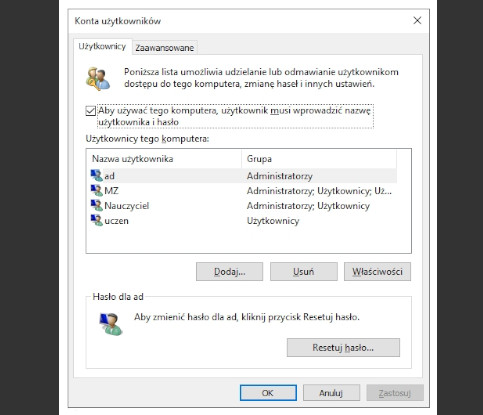Viewport: 483px width, 415px height.
Task: Click the user icon beside uczen
Action: (97, 220)
